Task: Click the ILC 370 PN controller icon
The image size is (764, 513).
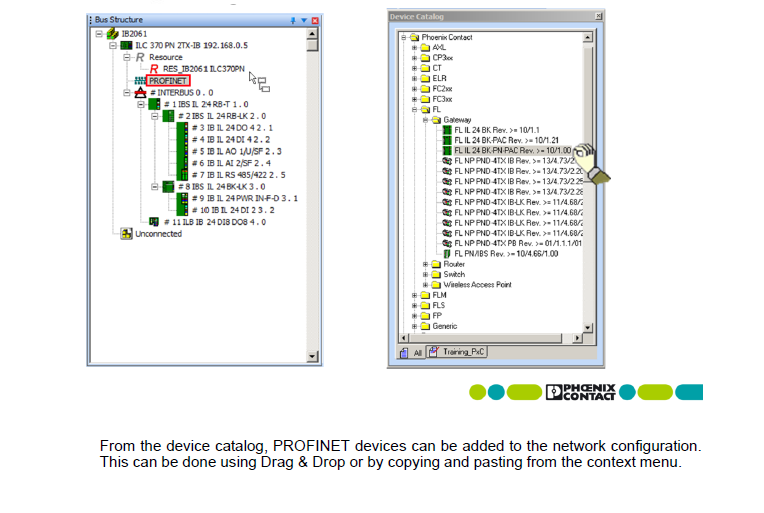Action: [125, 46]
